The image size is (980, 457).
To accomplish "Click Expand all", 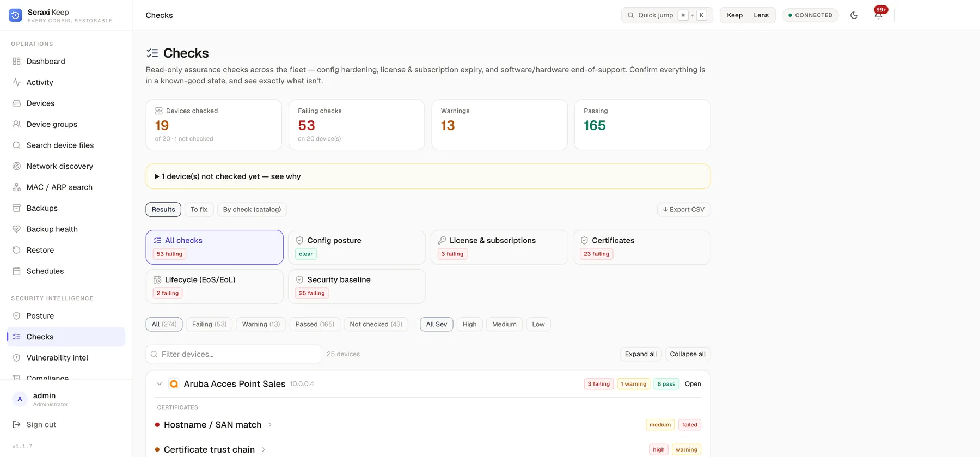I will click(x=641, y=354).
